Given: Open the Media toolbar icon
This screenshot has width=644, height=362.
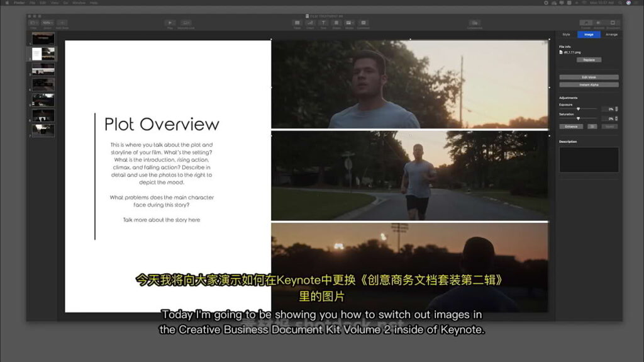Looking at the screenshot, I should point(349,23).
